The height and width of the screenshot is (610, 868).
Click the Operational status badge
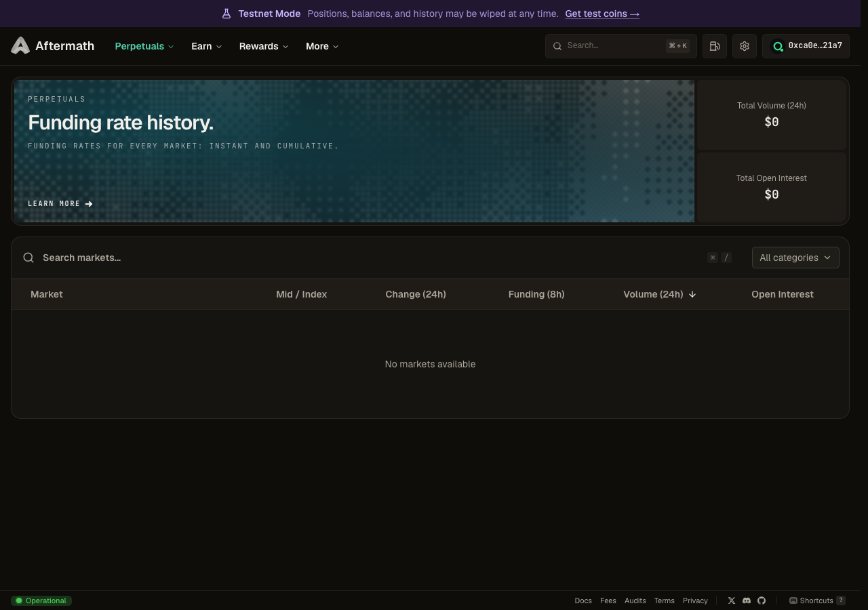click(41, 601)
